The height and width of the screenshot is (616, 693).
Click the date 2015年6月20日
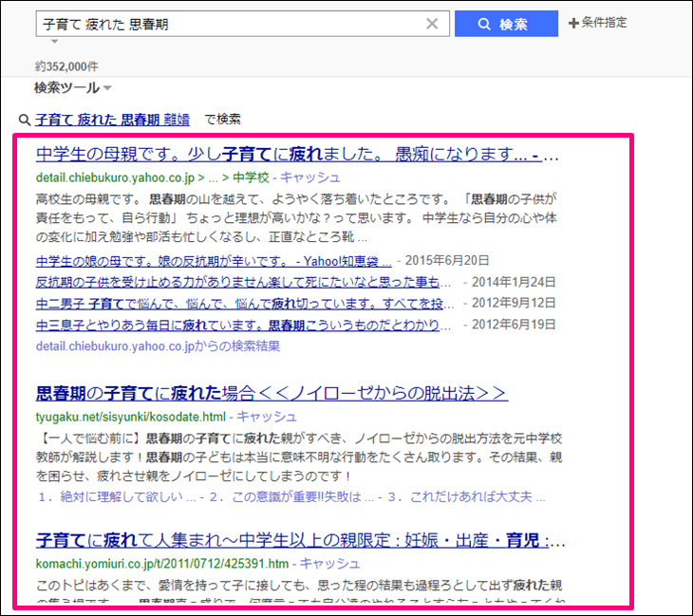[447, 260]
